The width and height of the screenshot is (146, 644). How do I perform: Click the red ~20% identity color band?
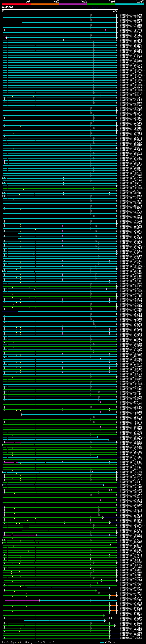[x=16, y=4]
